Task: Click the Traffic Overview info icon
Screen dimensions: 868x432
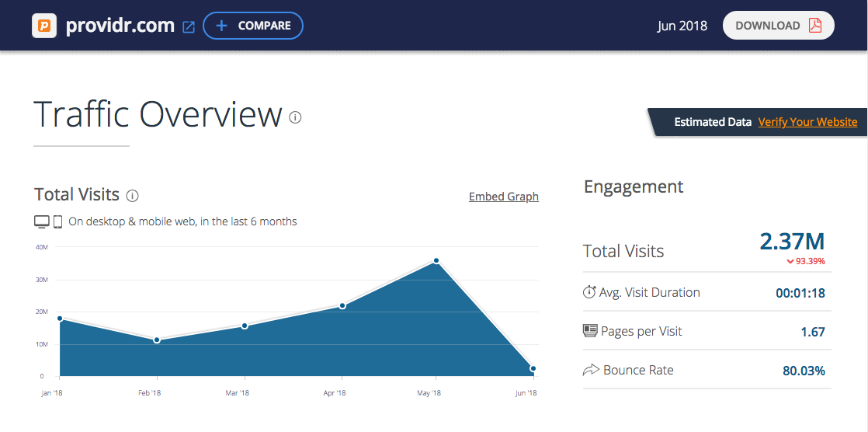Action: coord(295,117)
